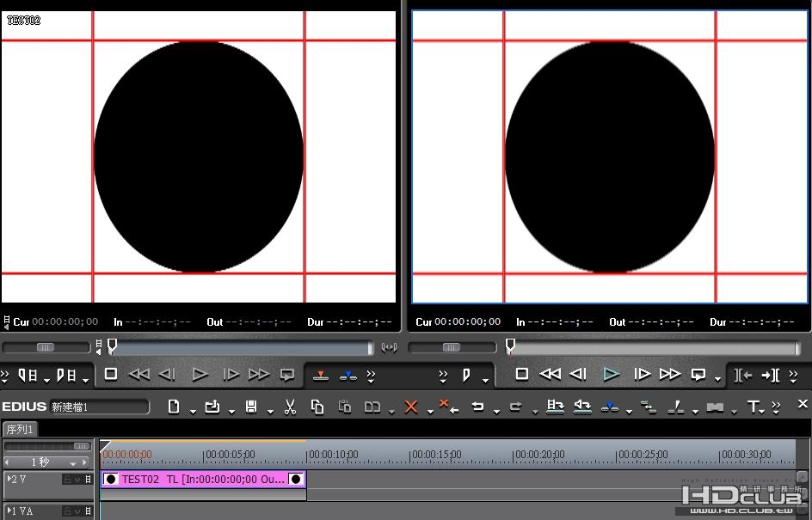The width and height of the screenshot is (812, 520).
Task: Click the floppy disk save icon
Action: coord(251,407)
